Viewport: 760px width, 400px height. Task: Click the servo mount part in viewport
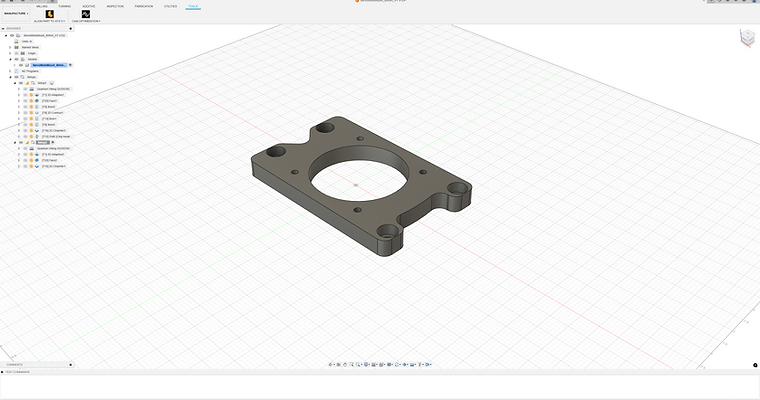[361, 186]
